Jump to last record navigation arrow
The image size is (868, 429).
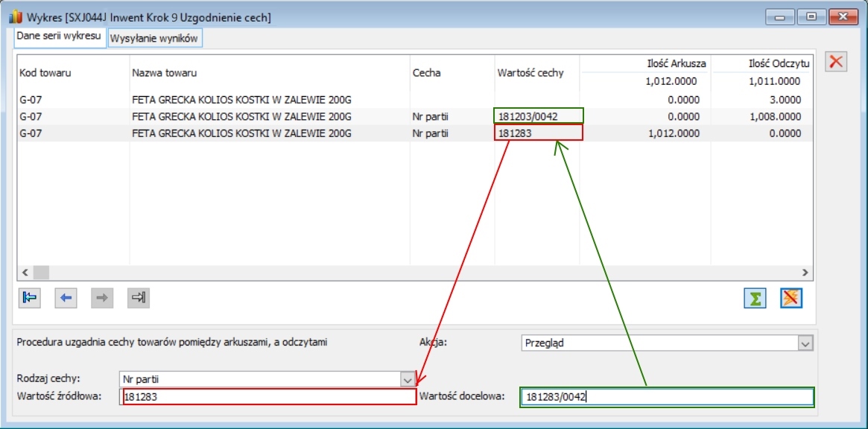coord(139,298)
